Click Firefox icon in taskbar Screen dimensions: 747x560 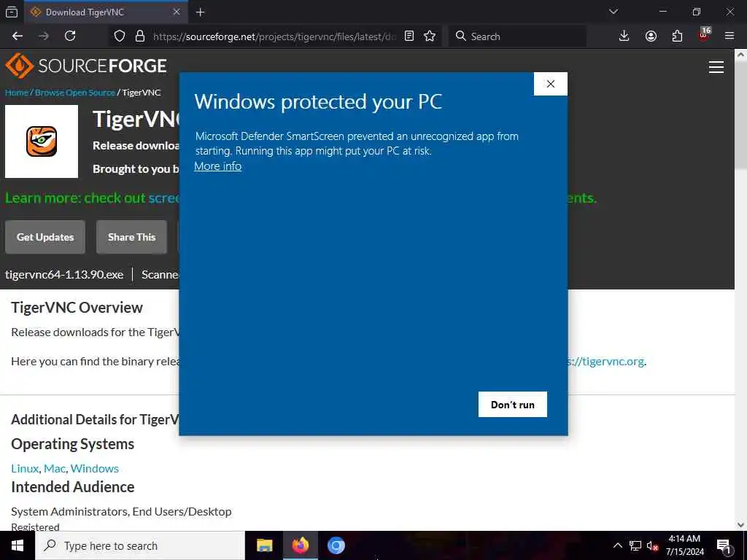point(300,545)
